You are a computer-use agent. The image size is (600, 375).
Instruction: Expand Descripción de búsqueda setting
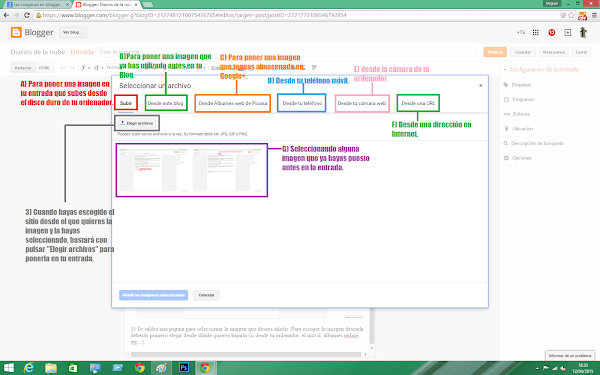click(x=533, y=143)
